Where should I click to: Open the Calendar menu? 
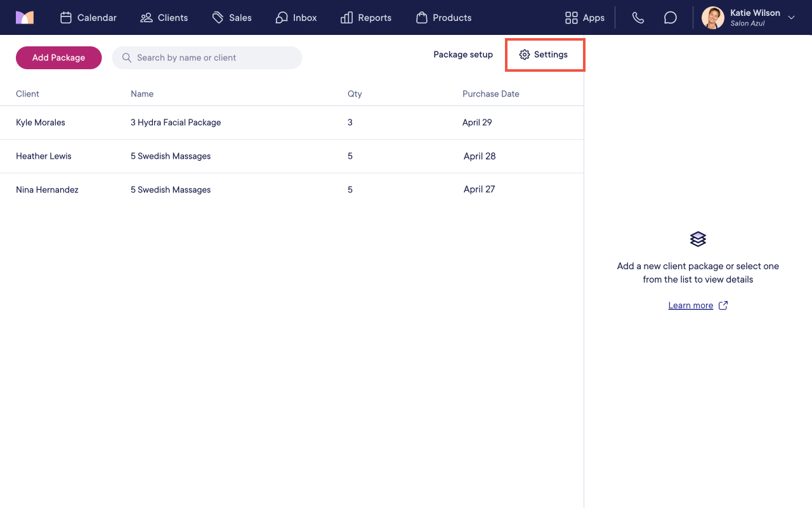click(x=88, y=18)
